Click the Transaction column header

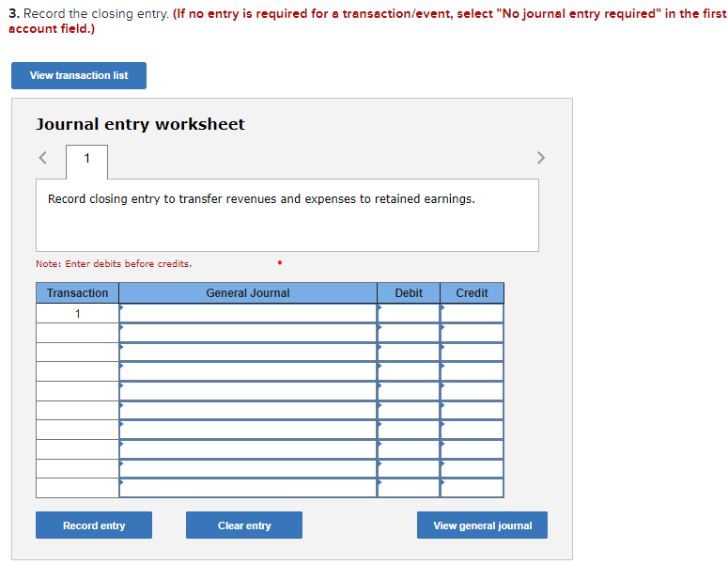click(78, 293)
